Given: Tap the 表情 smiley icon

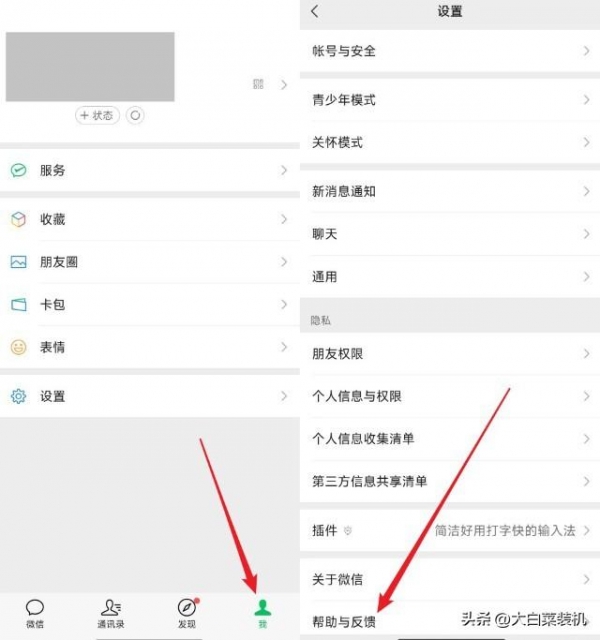Looking at the screenshot, I should [x=18, y=347].
